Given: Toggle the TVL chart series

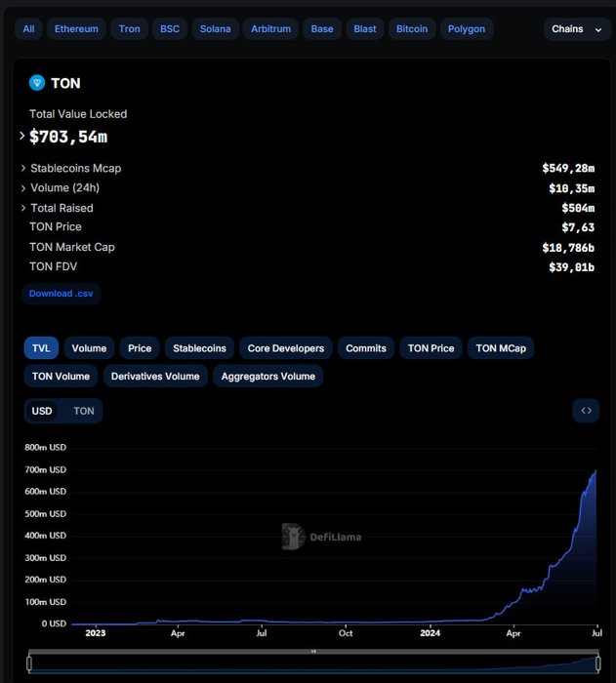Looking at the screenshot, I should coord(41,348).
